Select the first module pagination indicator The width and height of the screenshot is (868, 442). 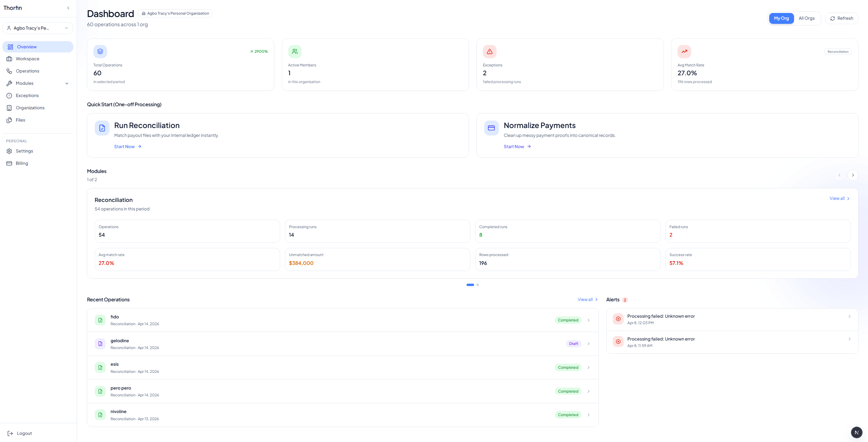(x=470, y=285)
